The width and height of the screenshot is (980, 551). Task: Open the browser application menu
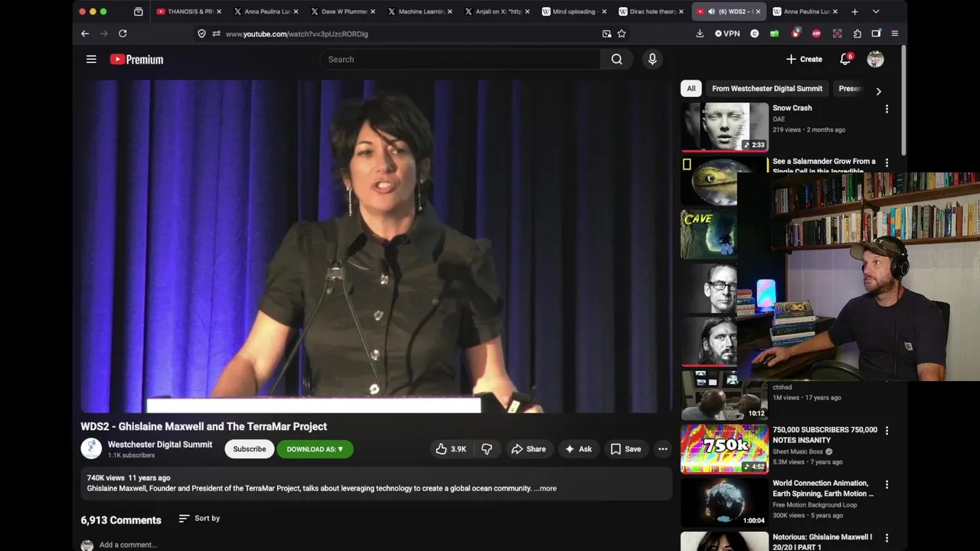click(894, 34)
